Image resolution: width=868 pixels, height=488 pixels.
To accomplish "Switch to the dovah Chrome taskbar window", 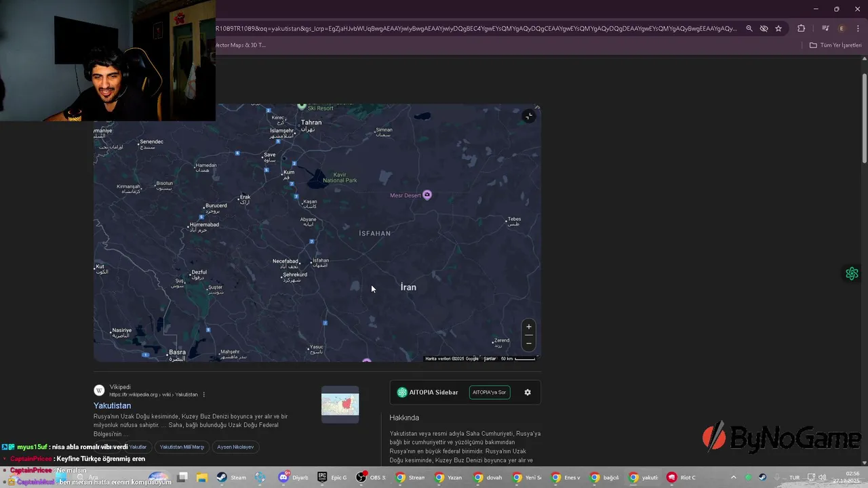I will pyautogui.click(x=488, y=477).
